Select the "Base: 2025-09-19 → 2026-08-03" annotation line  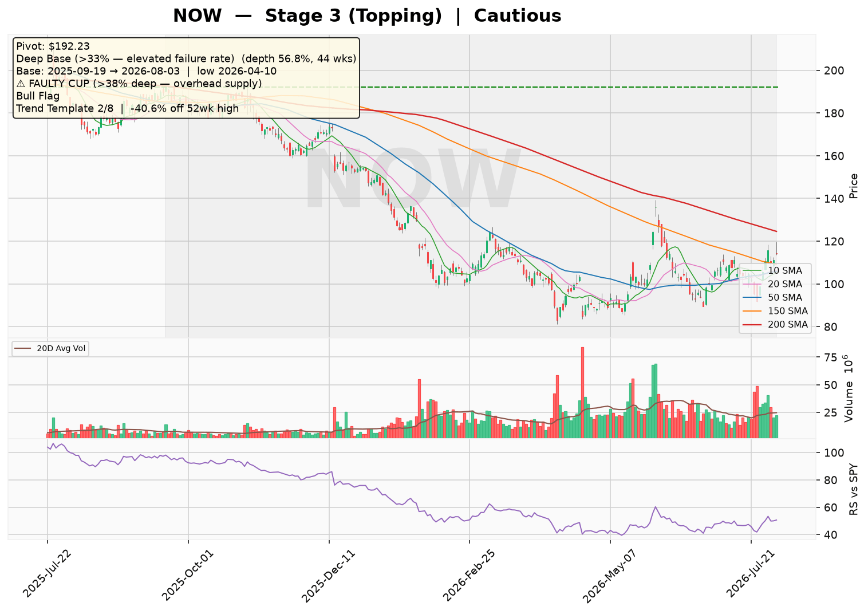[147, 71]
